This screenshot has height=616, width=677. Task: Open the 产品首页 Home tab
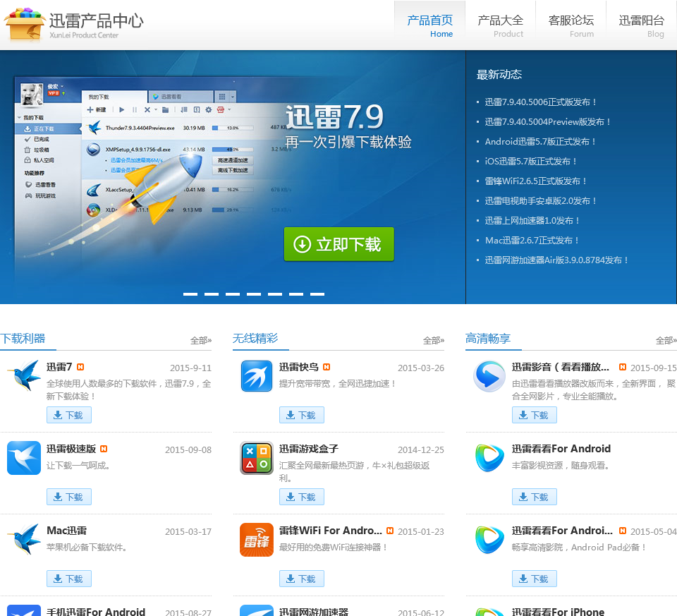[429, 25]
